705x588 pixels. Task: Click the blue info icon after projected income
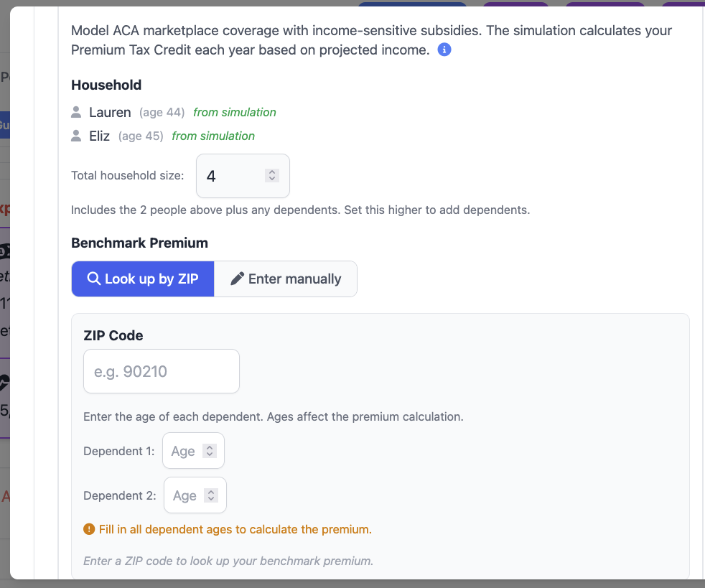[x=444, y=50]
